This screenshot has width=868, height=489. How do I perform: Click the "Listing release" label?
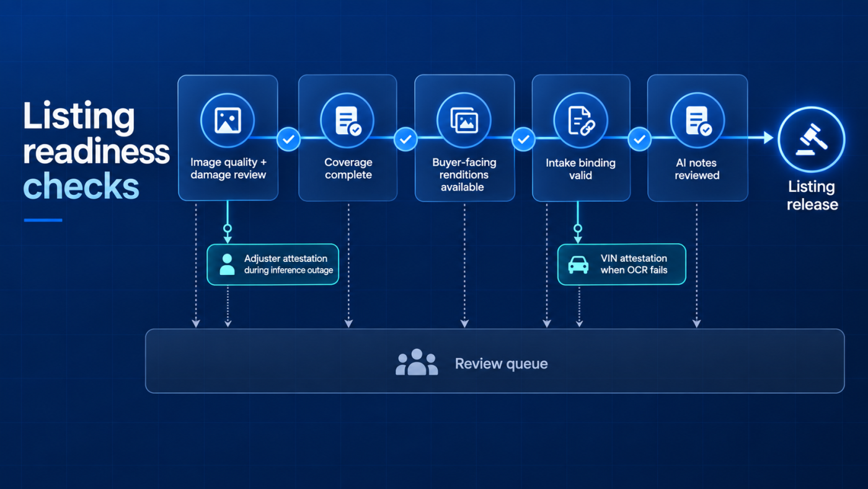point(812,195)
